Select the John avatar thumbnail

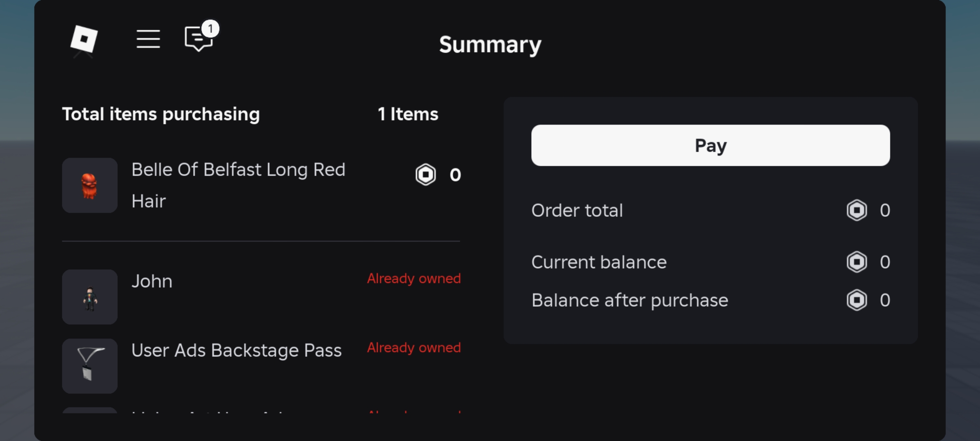tap(90, 297)
